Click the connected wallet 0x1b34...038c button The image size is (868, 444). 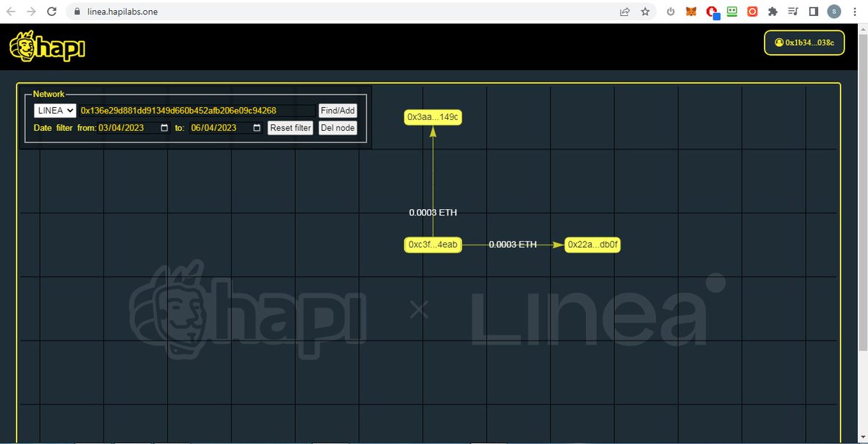pos(804,43)
